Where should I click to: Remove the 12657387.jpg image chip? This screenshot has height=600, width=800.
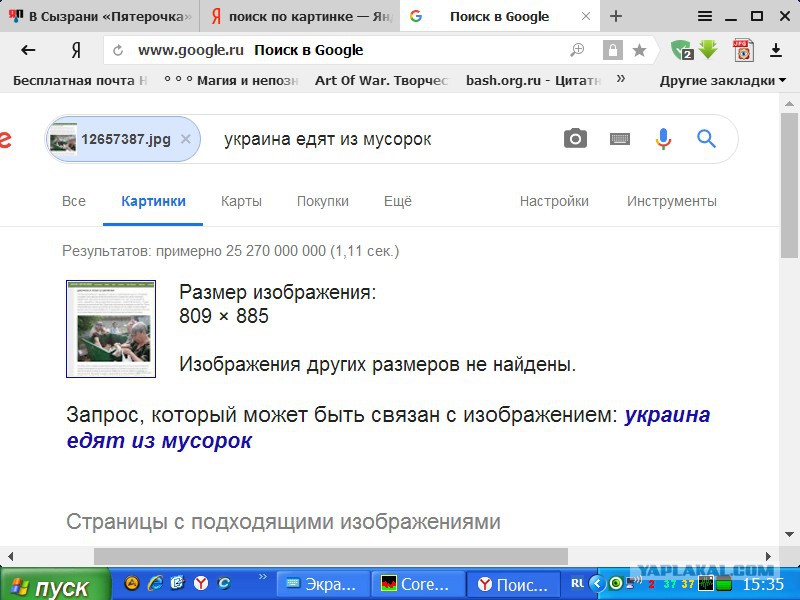click(186, 139)
